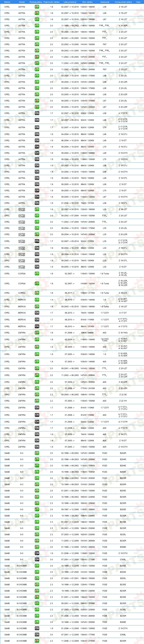Image resolution: width=144 pixels, height=644 pixels.
Task: Select the 08.2001 -> 05.2005 date cell
Action: (70, 38)
